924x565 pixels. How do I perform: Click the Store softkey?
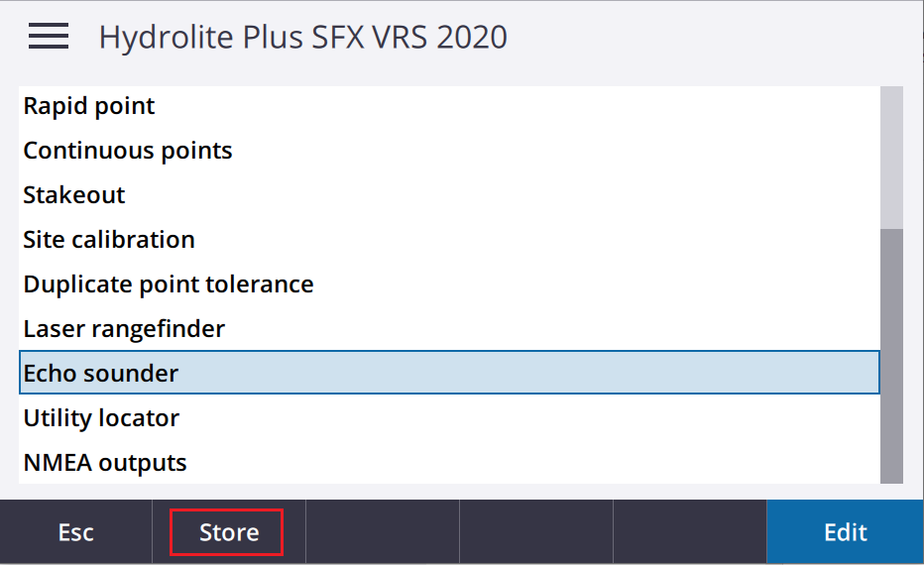(x=229, y=532)
